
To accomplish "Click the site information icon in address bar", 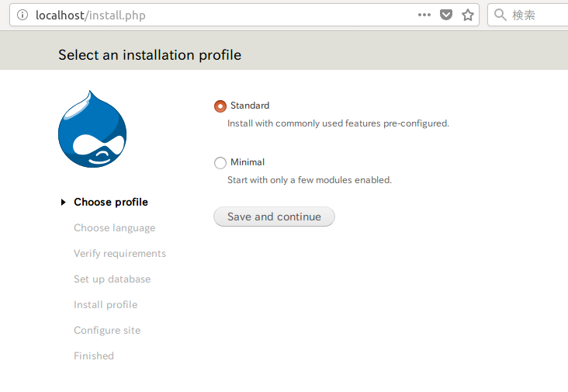I will tap(23, 15).
